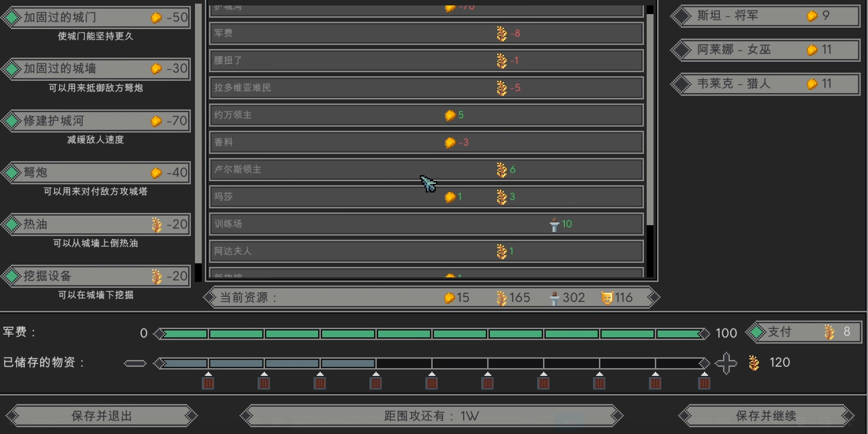The height and width of the screenshot is (434, 868).
Task: Click the 已储存的物资 slider bar
Action: [432, 363]
